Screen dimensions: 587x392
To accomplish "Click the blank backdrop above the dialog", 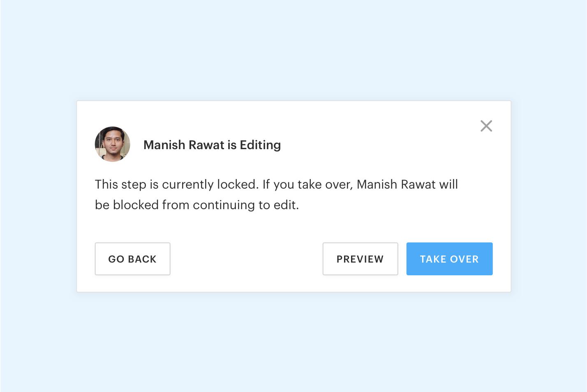I will (293, 49).
